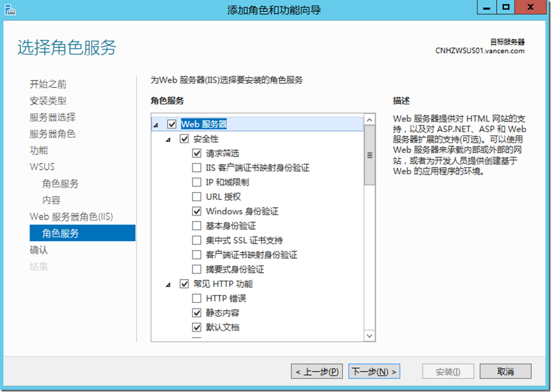Screen dimensions: 551x392
Task: Open the 内容 step under WSUS
Action: pos(51,200)
